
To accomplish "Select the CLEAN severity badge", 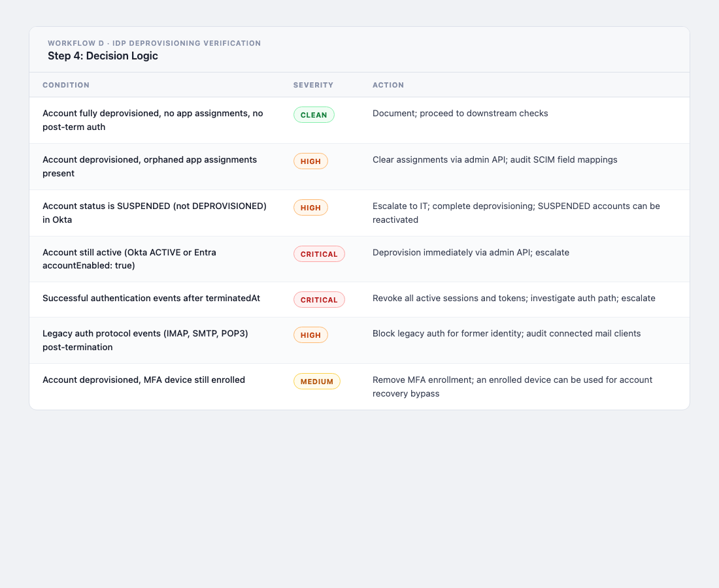I will [314, 115].
